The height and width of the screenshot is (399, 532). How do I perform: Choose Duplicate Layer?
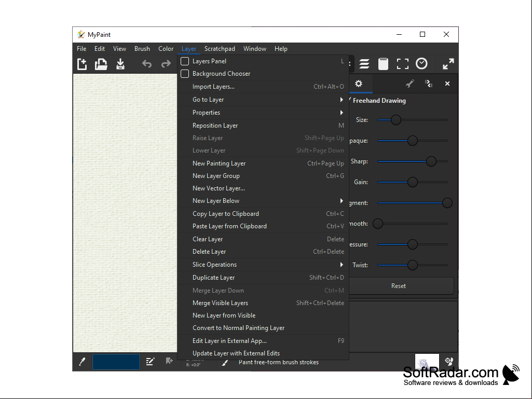tap(263, 278)
